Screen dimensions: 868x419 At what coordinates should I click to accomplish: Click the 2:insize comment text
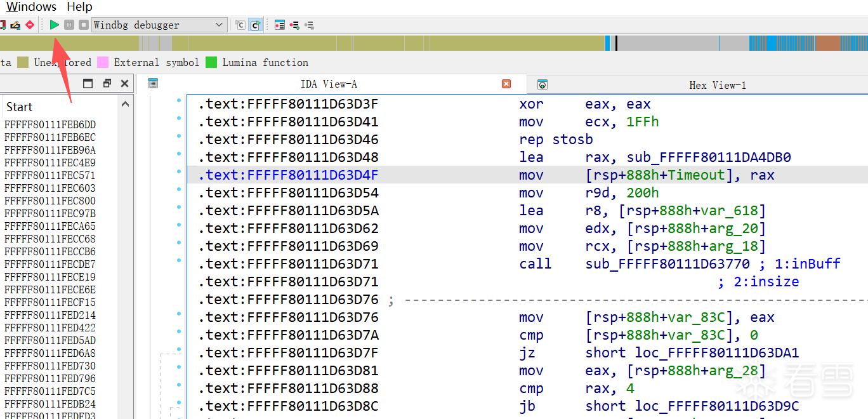pos(766,282)
